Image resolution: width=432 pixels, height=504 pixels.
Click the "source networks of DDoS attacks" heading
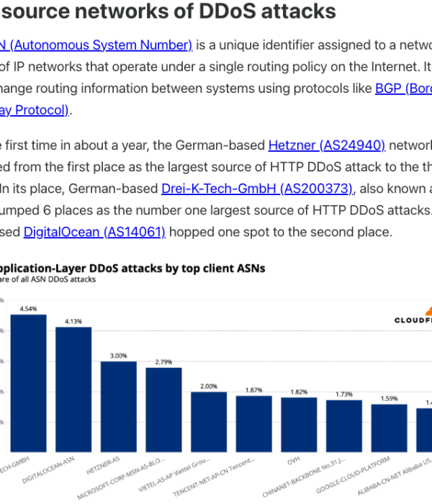pyautogui.click(x=168, y=12)
